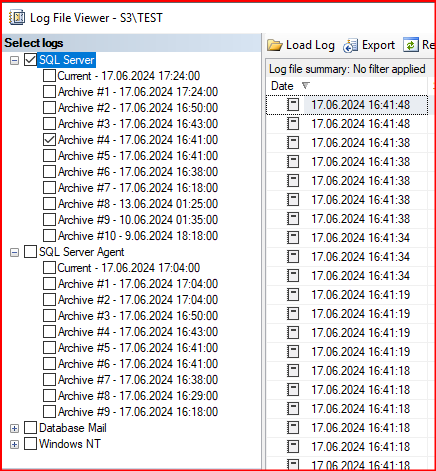Check the SQL Server Agent checkbox
The height and width of the screenshot is (471, 436).
(x=30, y=252)
